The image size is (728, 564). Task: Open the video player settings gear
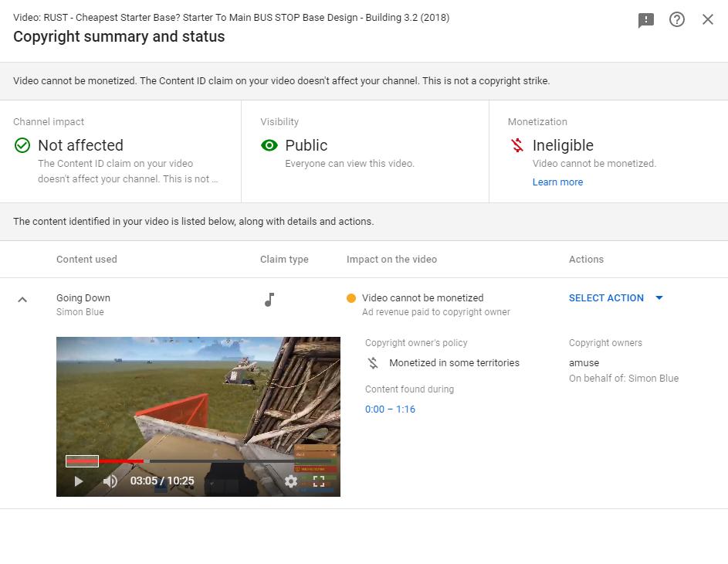click(291, 481)
